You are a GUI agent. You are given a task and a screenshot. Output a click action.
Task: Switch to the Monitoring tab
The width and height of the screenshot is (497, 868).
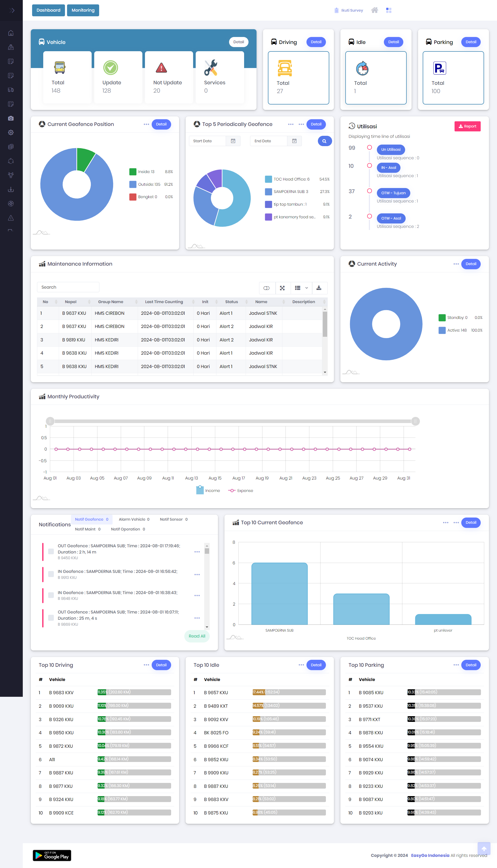click(83, 10)
